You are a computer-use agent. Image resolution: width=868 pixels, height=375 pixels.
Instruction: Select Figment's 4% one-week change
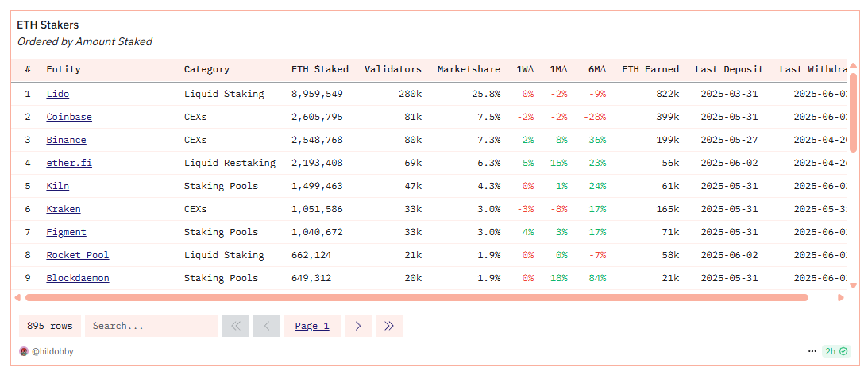coord(528,232)
